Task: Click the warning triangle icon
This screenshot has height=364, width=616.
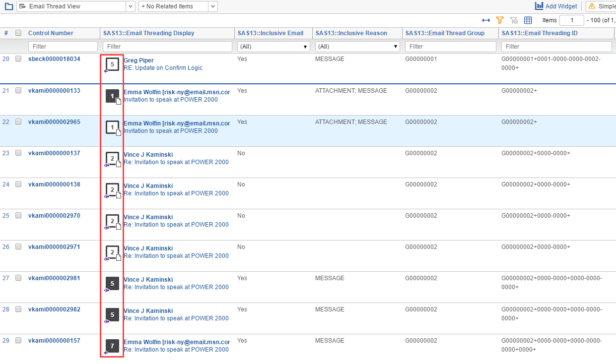Action: click(x=592, y=6)
